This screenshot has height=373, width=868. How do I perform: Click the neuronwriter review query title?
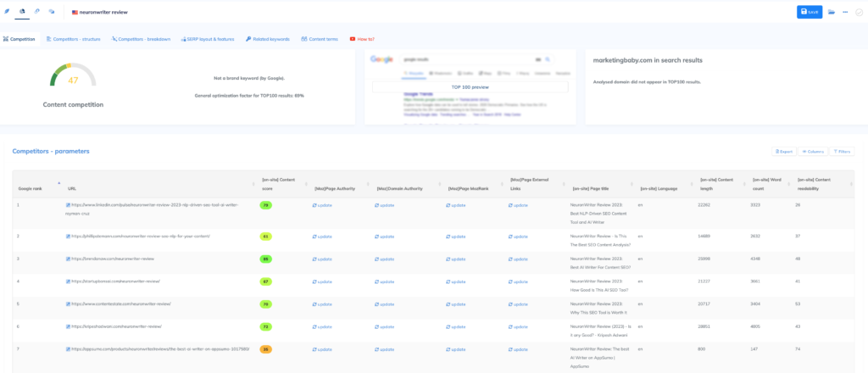pyautogui.click(x=103, y=12)
